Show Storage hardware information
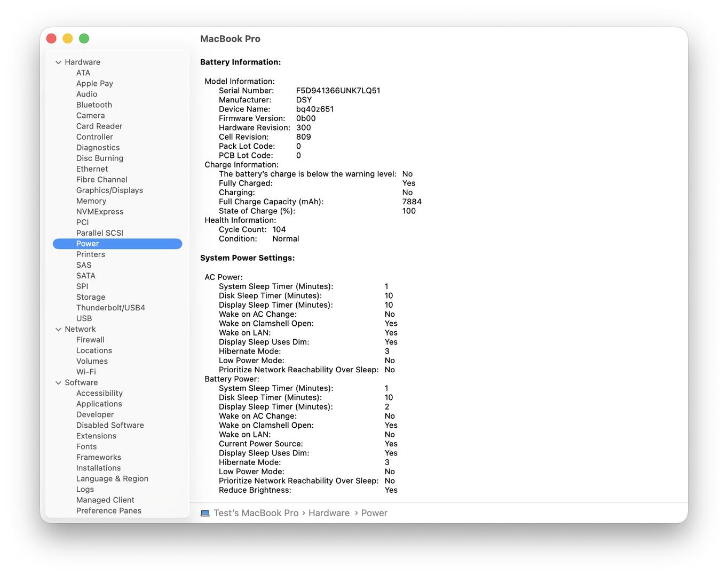The image size is (728, 576). point(90,297)
